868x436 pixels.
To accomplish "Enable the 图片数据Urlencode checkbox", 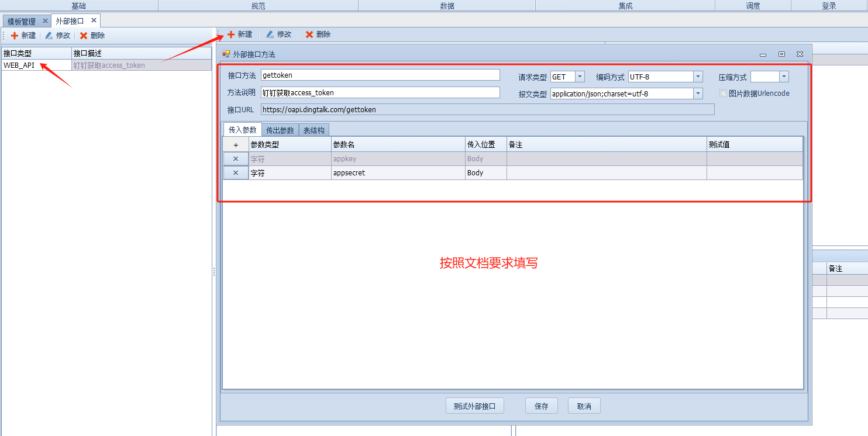I will click(724, 94).
